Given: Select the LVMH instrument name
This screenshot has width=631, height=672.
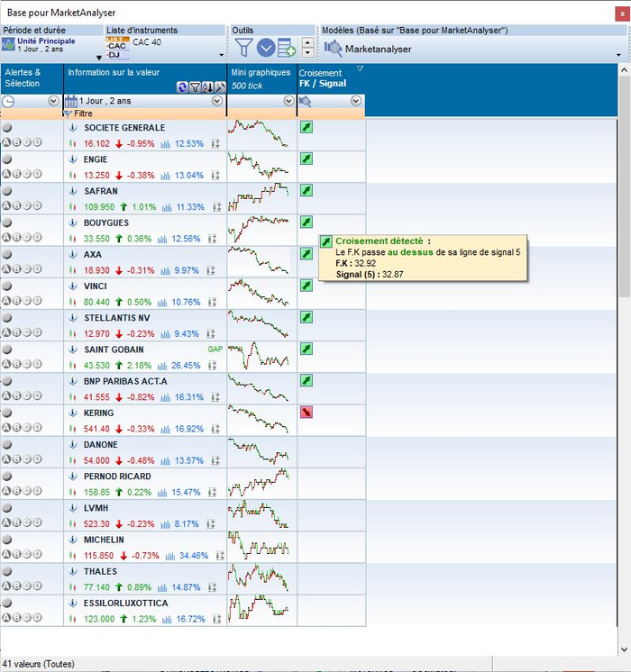Looking at the screenshot, I should tap(96, 508).
